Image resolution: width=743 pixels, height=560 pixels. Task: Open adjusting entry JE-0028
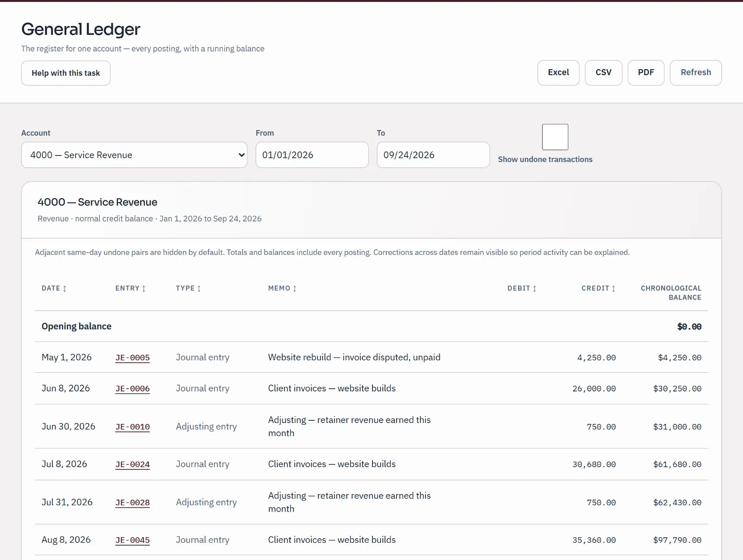coord(132,502)
